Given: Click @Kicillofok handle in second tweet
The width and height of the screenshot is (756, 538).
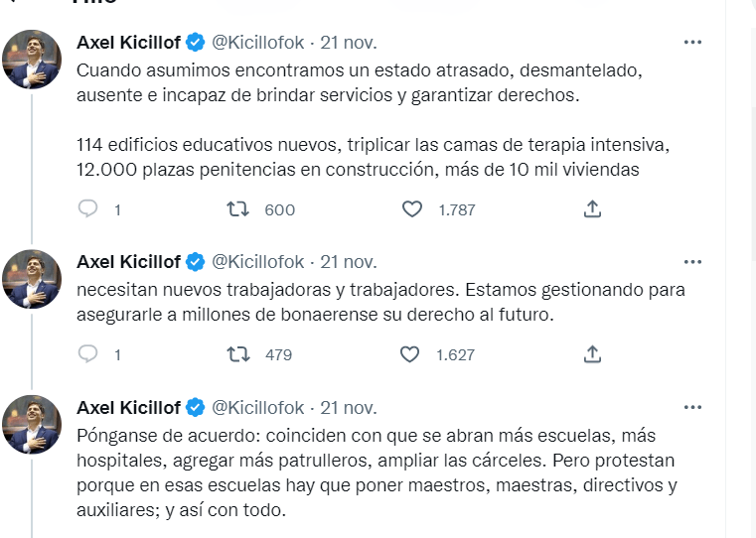Looking at the screenshot, I should click(x=259, y=263).
